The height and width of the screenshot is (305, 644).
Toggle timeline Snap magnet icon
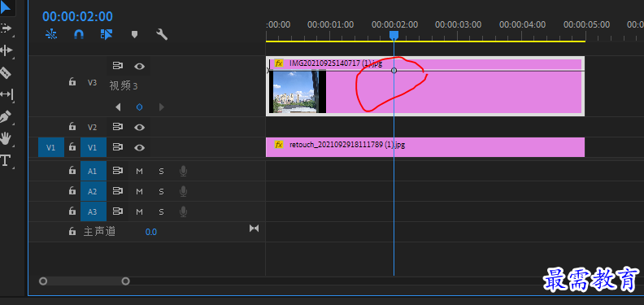coord(78,34)
